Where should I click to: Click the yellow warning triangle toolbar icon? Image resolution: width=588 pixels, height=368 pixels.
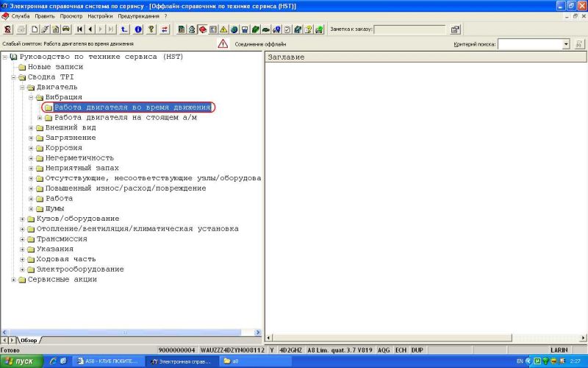pos(223,29)
